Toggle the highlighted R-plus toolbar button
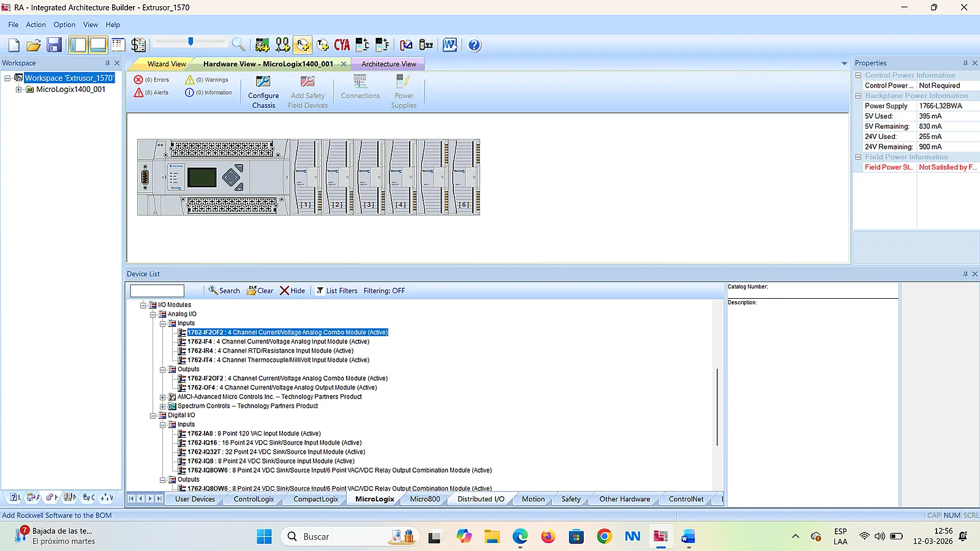The height and width of the screenshot is (551, 980). click(x=303, y=45)
